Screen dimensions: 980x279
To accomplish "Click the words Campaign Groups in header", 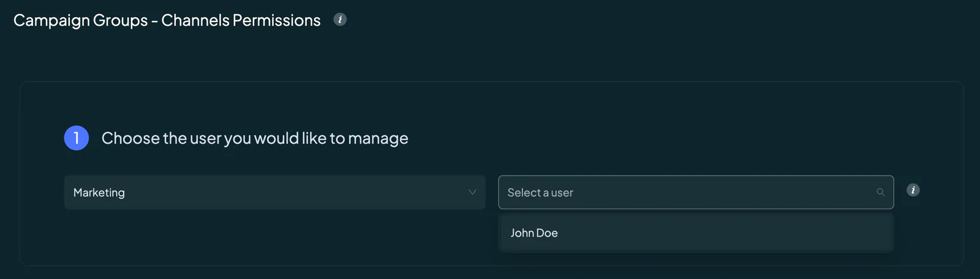I will (81, 20).
